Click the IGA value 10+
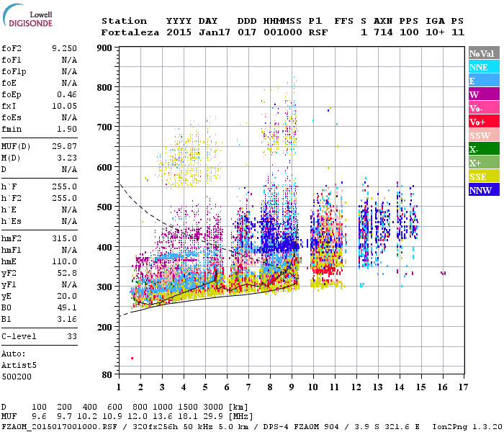The height and width of the screenshot is (432, 504). [x=435, y=32]
